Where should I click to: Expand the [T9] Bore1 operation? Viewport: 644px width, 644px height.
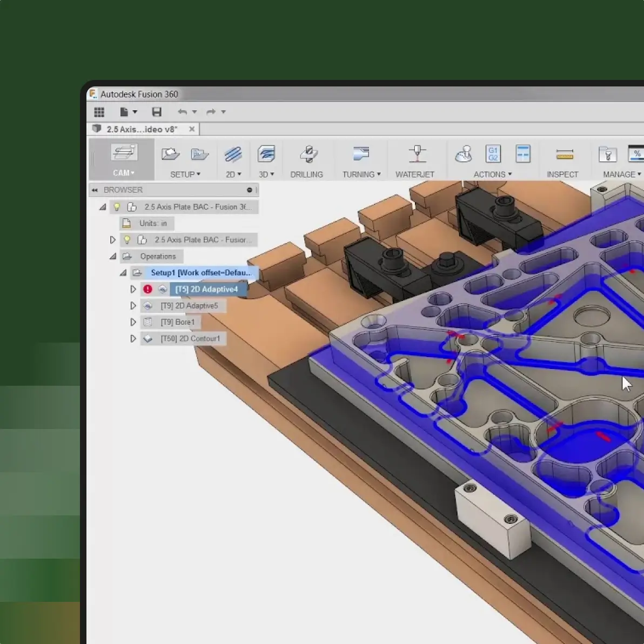click(x=133, y=322)
